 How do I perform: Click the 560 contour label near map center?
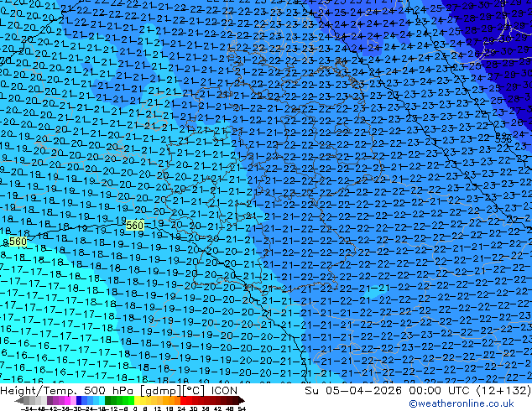coord(135,225)
